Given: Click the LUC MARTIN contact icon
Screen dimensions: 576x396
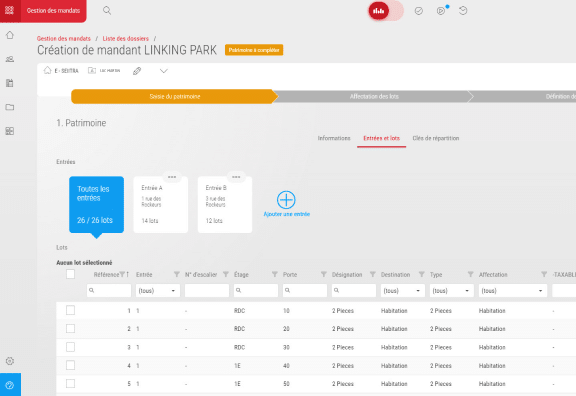Looking at the screenshot, I should pyautogui.click(x=92, y=71).
